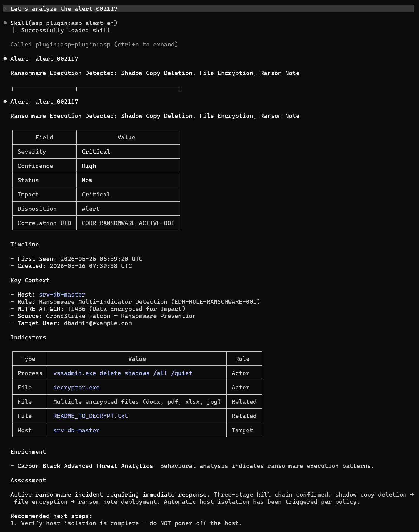Click the "Assessment" section heading

[x=28, y=480]
